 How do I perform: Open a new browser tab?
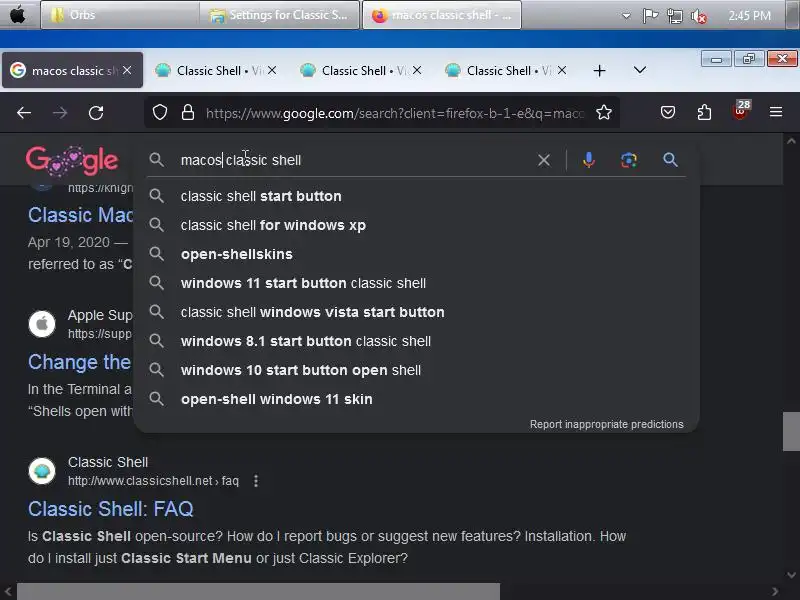coord(599,70)
